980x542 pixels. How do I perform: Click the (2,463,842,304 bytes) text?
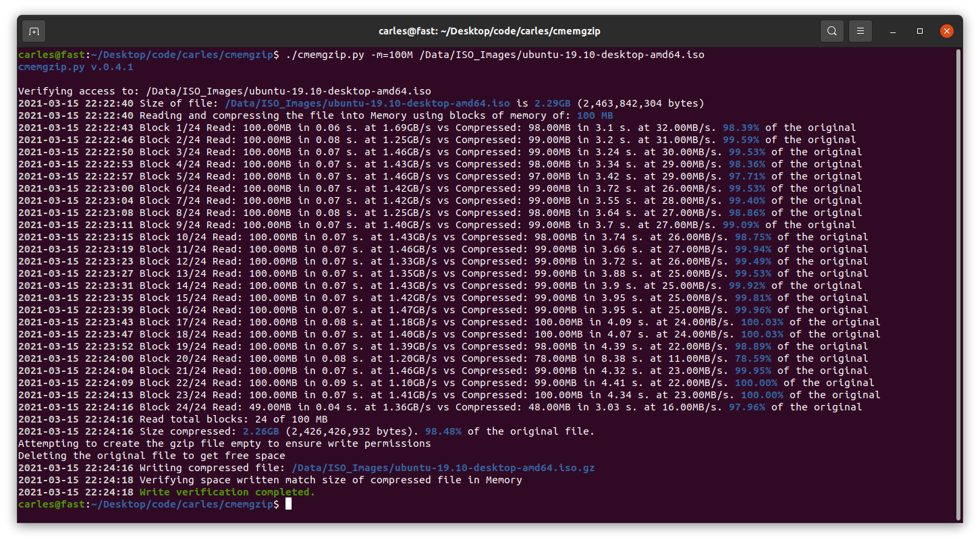pos(641,103)
